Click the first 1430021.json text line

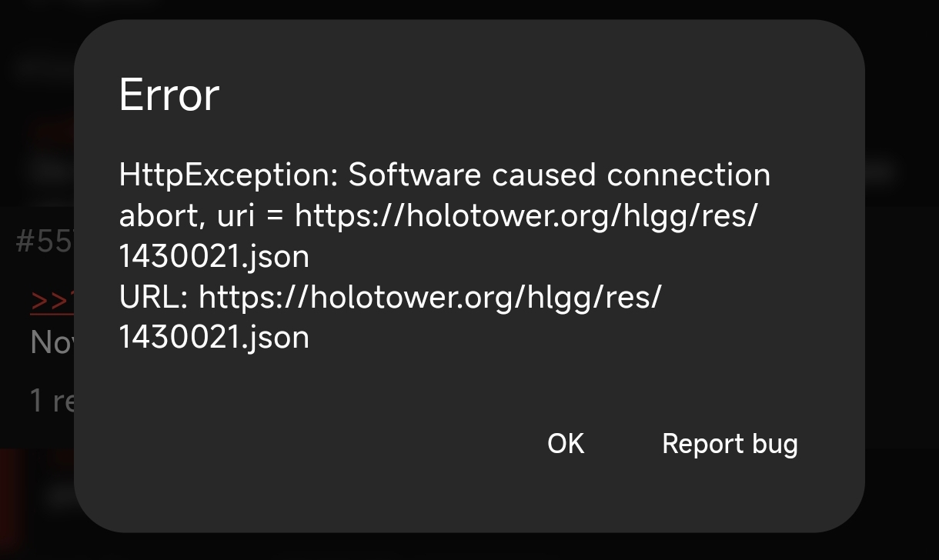click(x=214, y=256)
